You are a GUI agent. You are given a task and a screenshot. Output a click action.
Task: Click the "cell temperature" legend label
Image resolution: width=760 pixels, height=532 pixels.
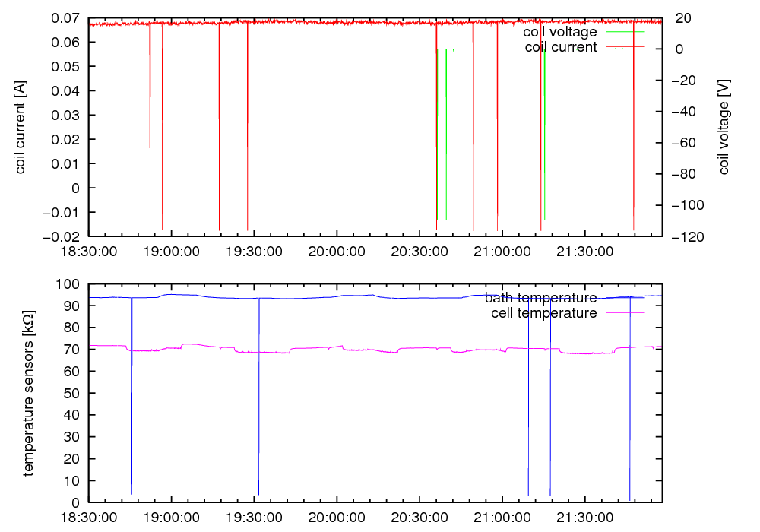click(x=543, y=312)
